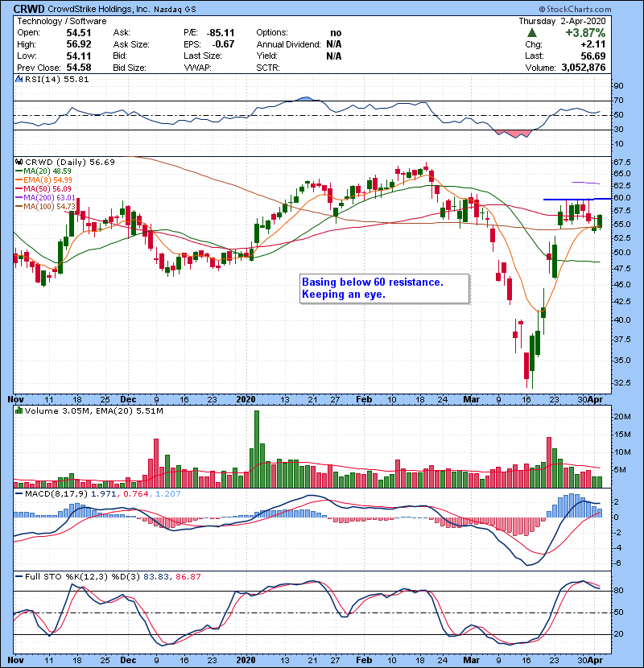644x668 pixels.
Task: Select the CRWD ticker symbol in the header
Action: click(x=29, y=9)
